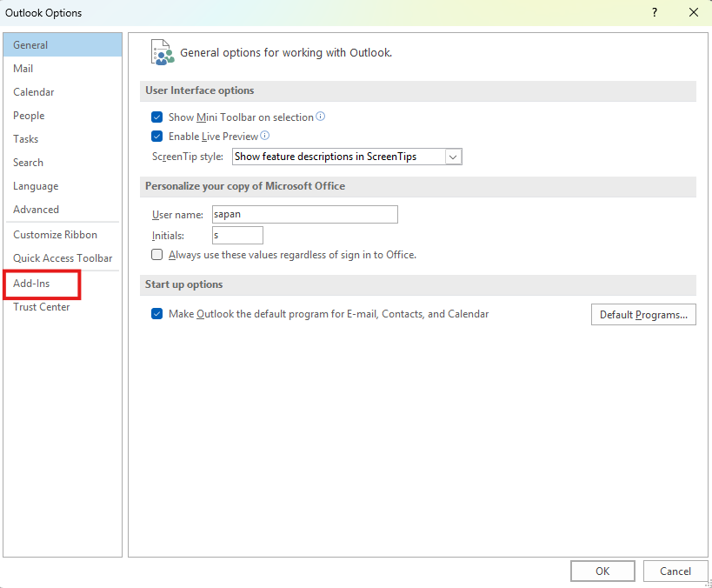The image size is (712, 588).
Task: Go to the Trust Center category
Action: [42, 307]
